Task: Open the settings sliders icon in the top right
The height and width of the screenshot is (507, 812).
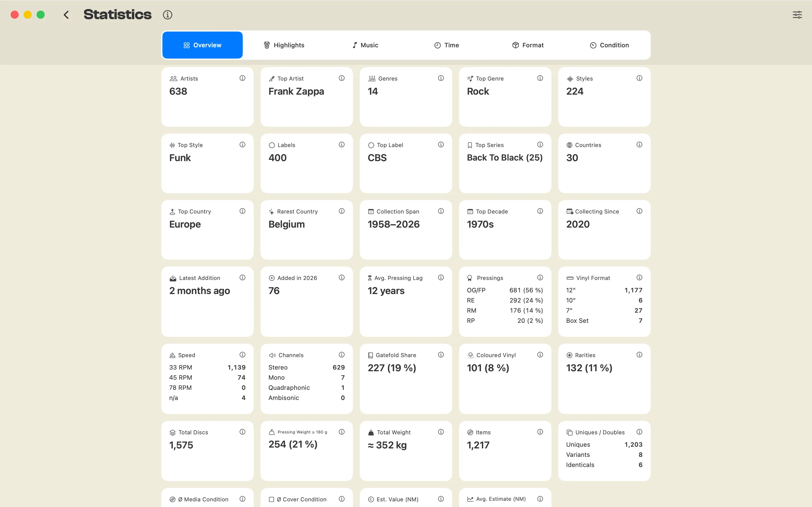Action: click(797, 15)
